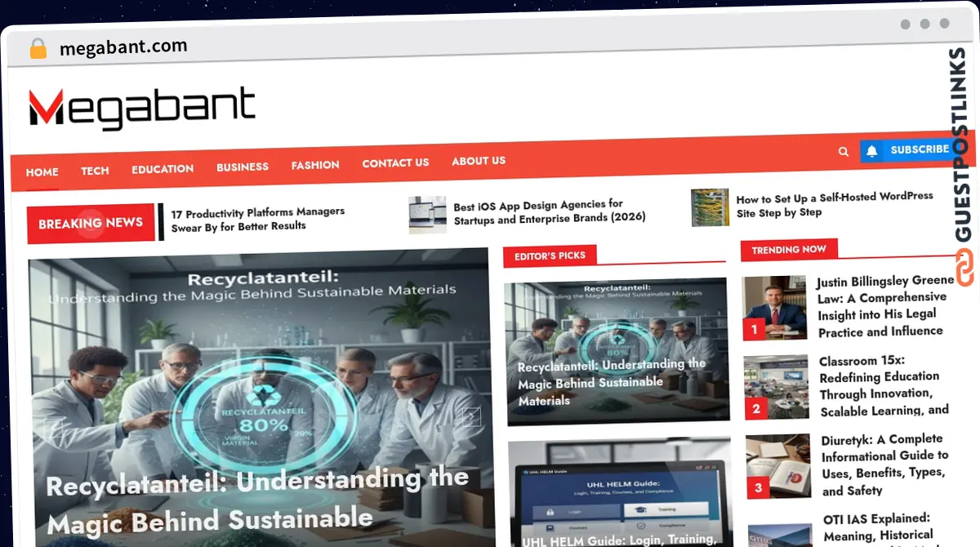Click Classroom 15x thumbnail numbered 2
Image resolution: width=980 pixels, height=547 pixels.
[777, 387]
